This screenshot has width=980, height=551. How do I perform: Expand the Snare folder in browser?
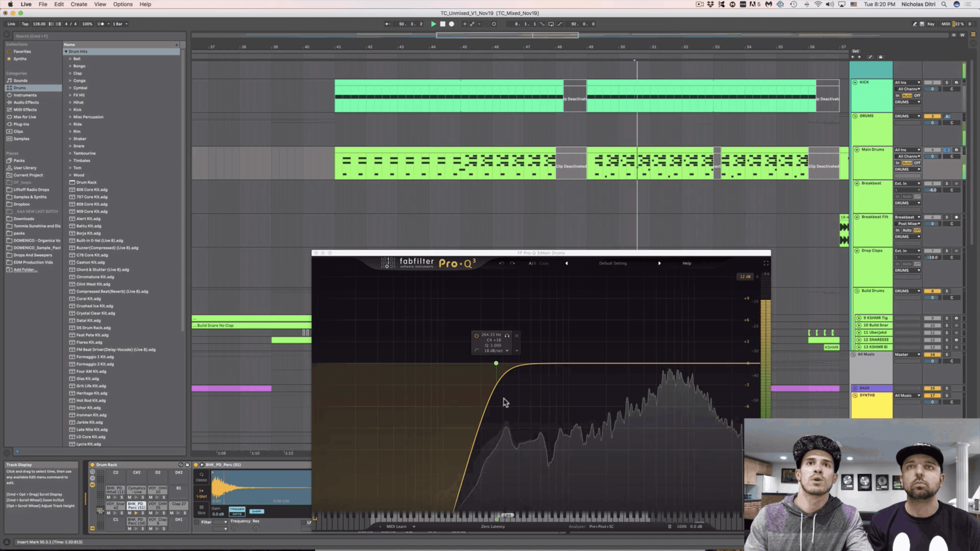coord(70,146)
